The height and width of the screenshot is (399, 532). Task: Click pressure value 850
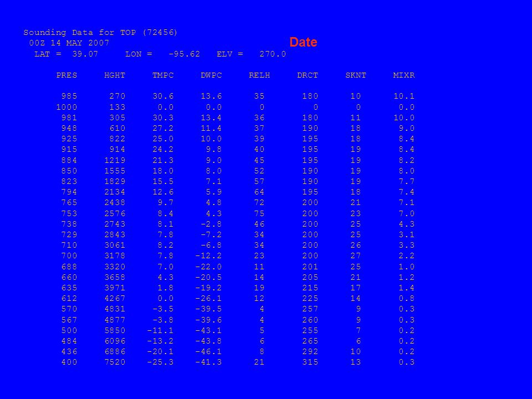click(69, 171)
